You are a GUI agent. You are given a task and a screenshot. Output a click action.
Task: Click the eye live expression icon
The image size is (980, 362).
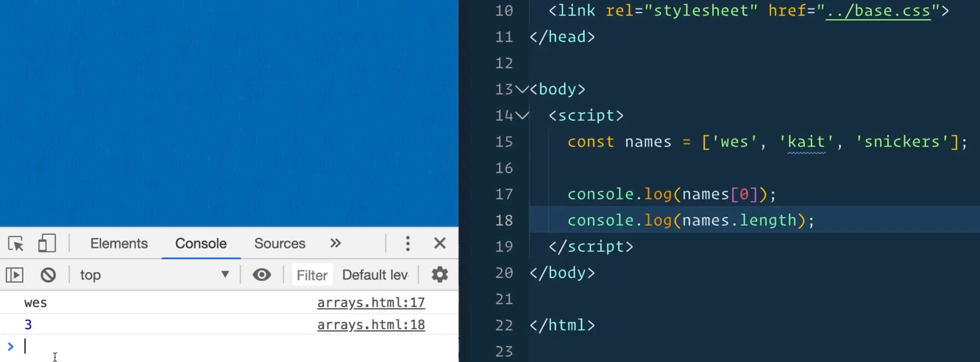pyautogui.click(x=261, y=275)
